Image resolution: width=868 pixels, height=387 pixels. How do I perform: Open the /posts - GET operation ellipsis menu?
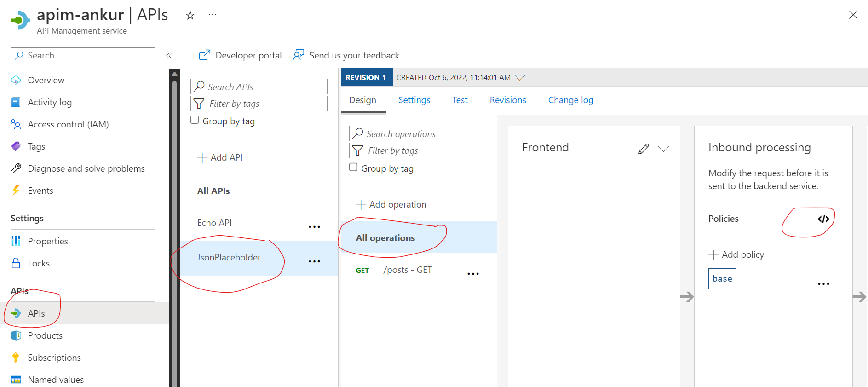pos(473,274)
